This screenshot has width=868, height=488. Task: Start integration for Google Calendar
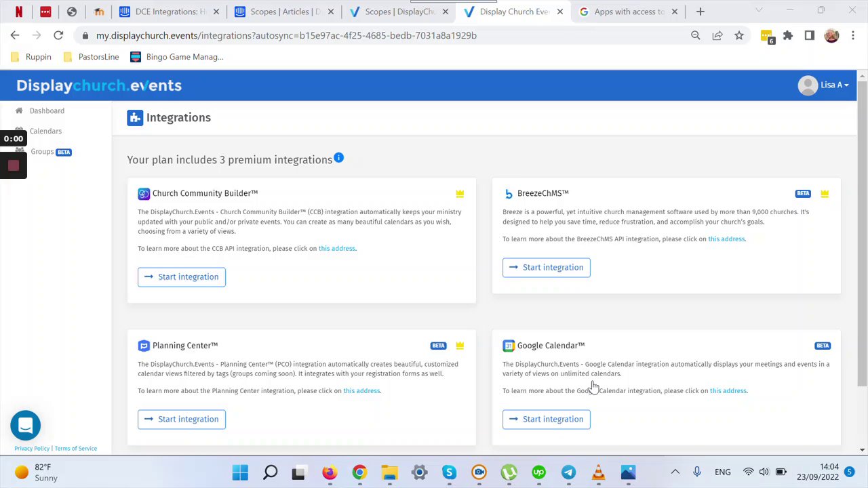(547, 419)
